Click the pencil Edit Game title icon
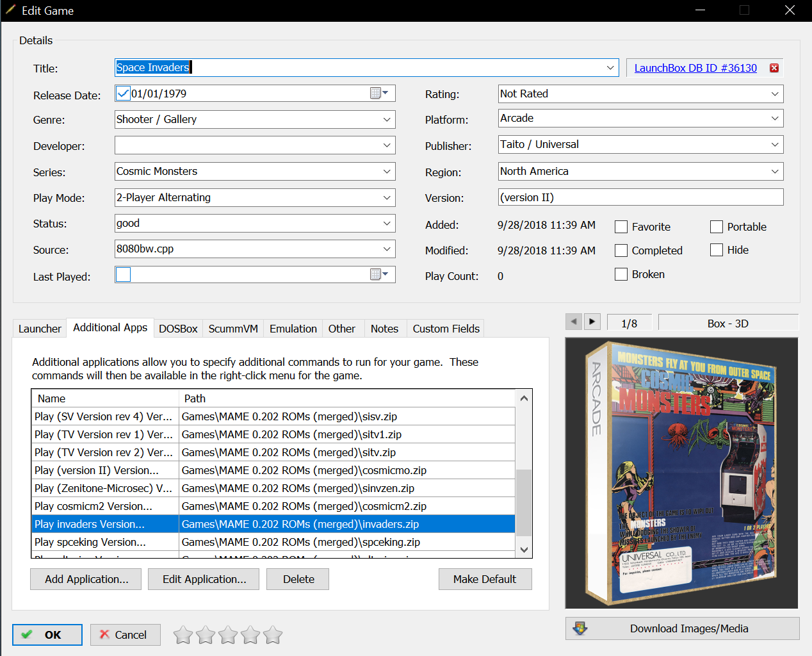Image resolution: width=812 pixels, height=656 pixels. tap(10, 10)
